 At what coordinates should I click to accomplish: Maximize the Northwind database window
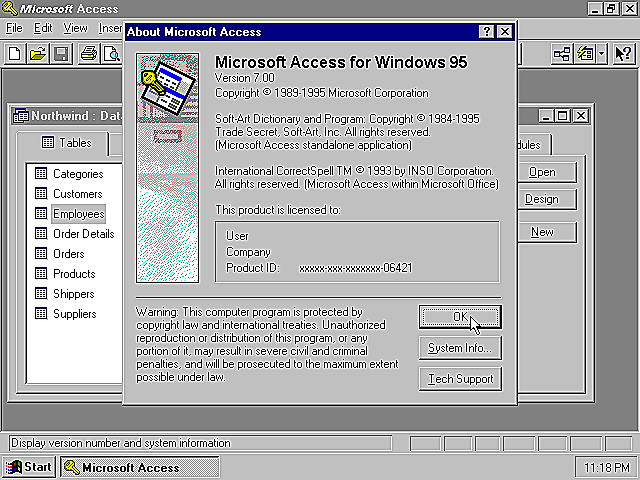click(x=563, y=116)
